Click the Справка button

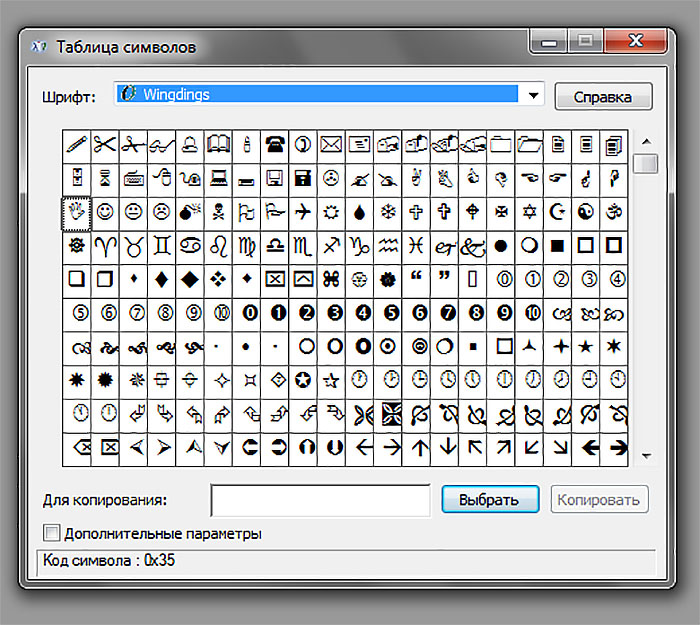[x=603, y=96]
